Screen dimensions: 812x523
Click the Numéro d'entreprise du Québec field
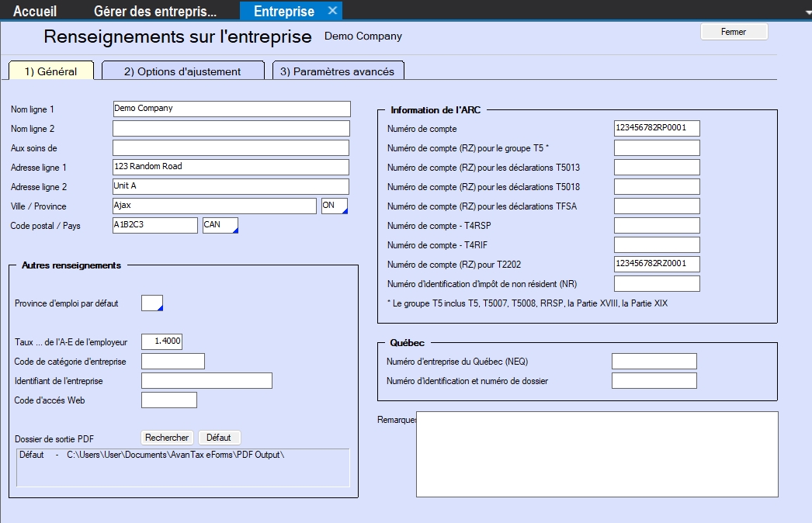(x=654, y=362)
